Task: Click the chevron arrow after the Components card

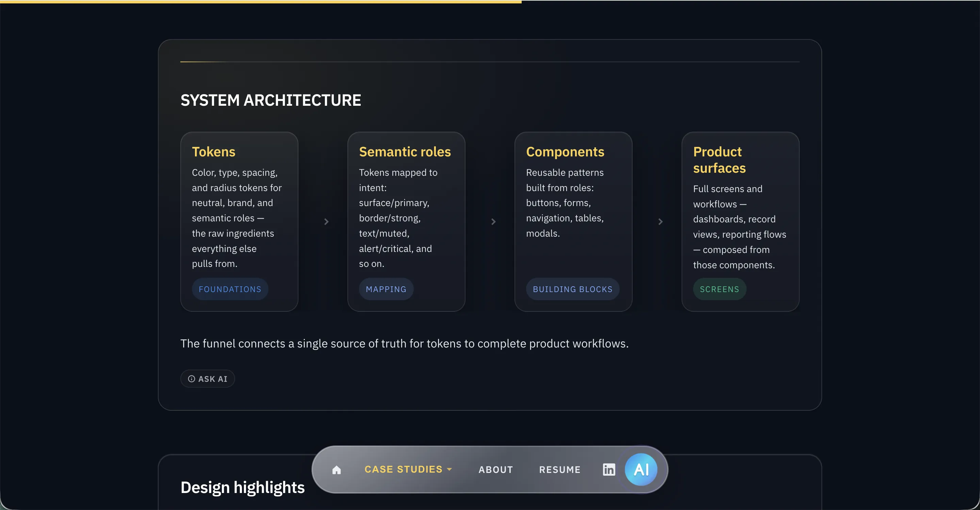Action: (660, 222)
